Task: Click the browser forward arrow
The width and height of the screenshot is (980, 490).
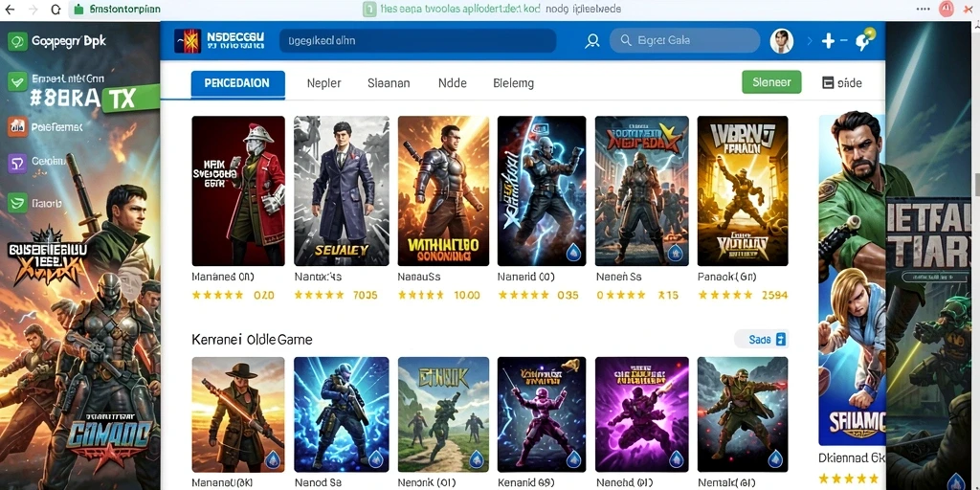Action: pos(33,10)
